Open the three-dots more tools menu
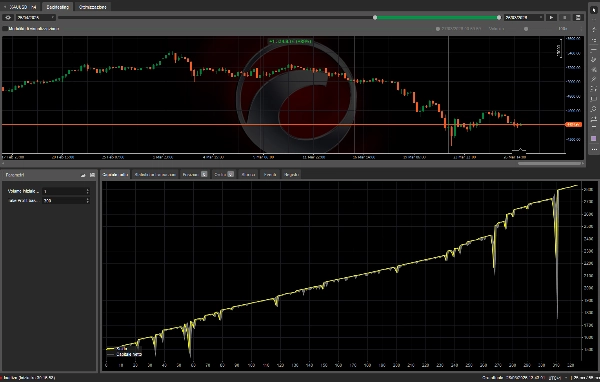The height and width of the screenshot is (382, 600). (x=594, y=149)
